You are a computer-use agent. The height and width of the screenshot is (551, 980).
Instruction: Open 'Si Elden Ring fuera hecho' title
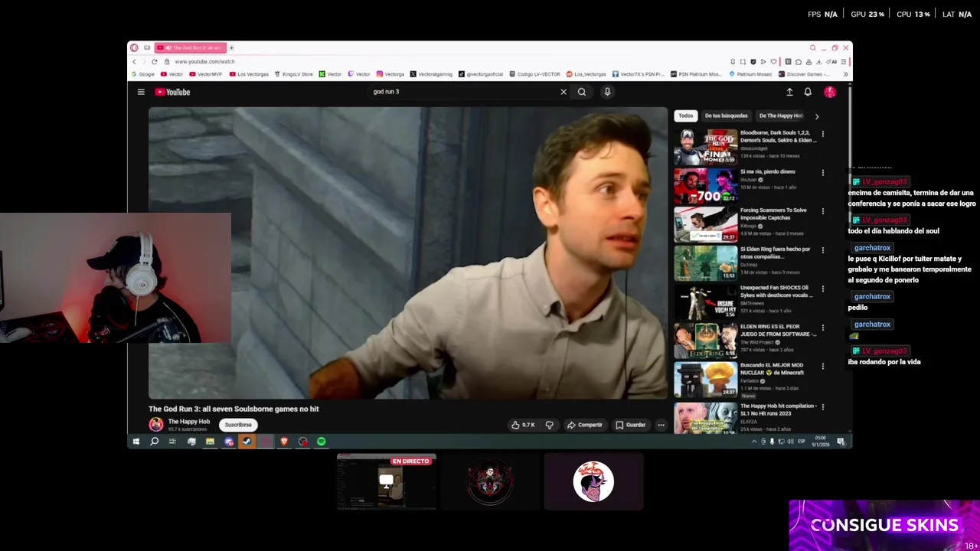click(775, 253)
